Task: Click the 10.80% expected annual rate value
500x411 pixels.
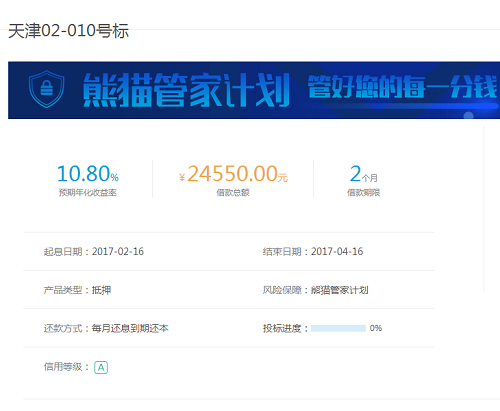Action: [x=88, y=174]
